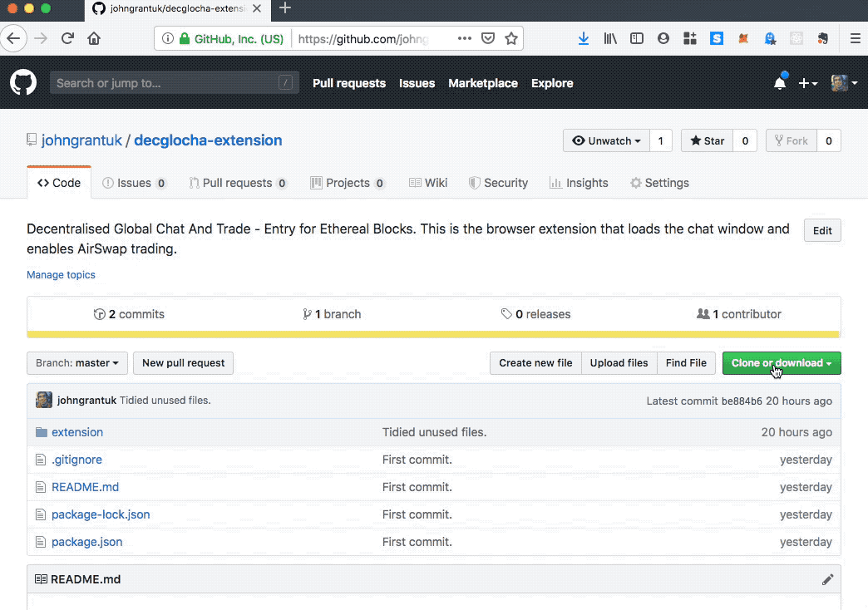Open the Firefox downloads arrow
Viewport: 868px width, 610px height.
[584, 38]
